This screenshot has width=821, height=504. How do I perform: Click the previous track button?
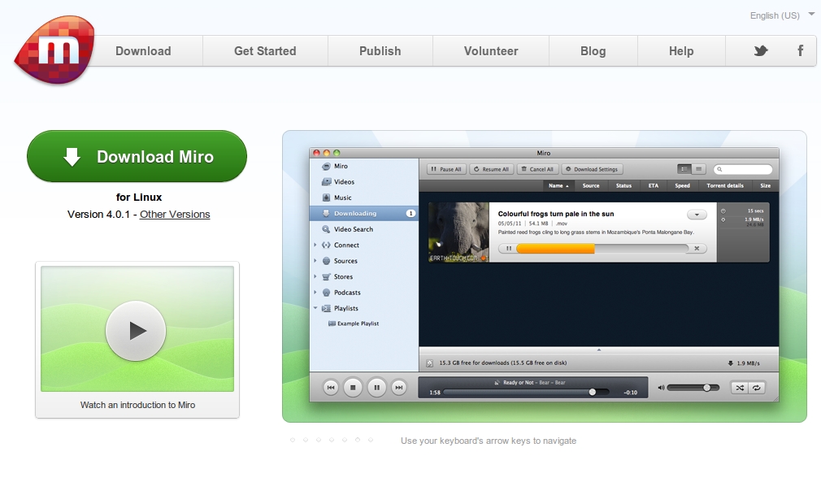(x=330, y=387)
